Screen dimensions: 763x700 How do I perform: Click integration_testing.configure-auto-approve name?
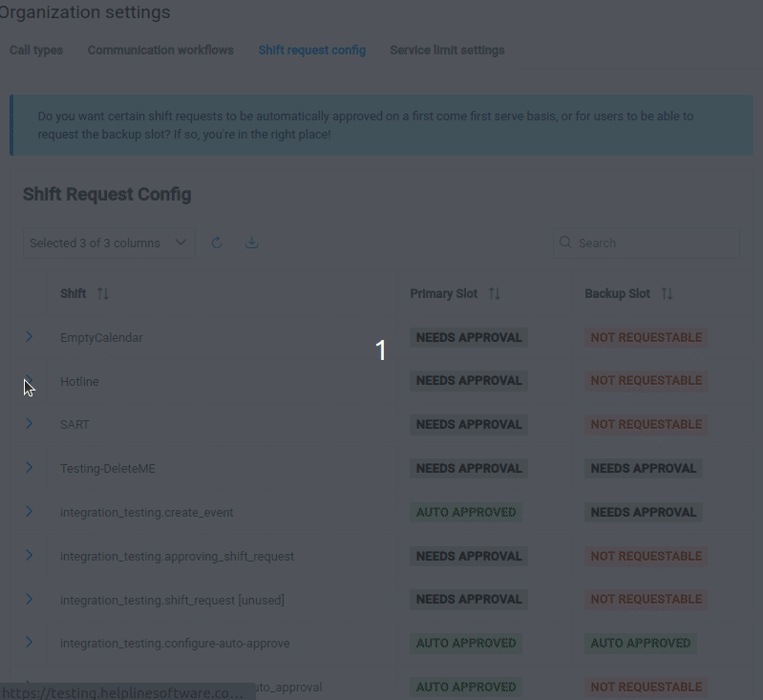(x=175, y=643)
